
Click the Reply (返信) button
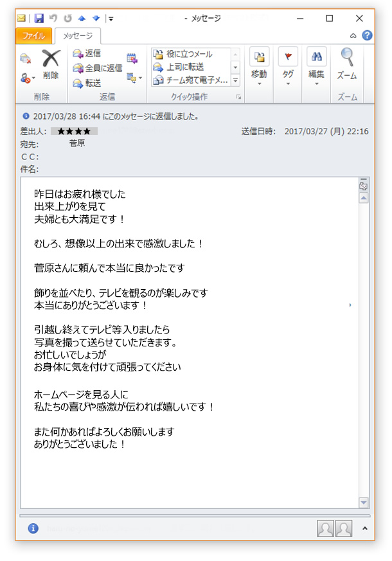[87, 53]
